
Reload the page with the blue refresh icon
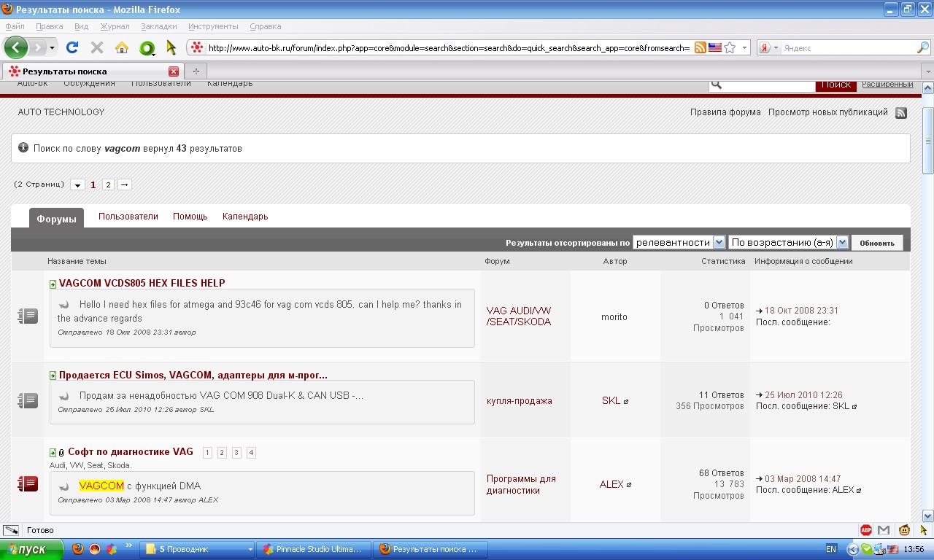coord(72,47)
